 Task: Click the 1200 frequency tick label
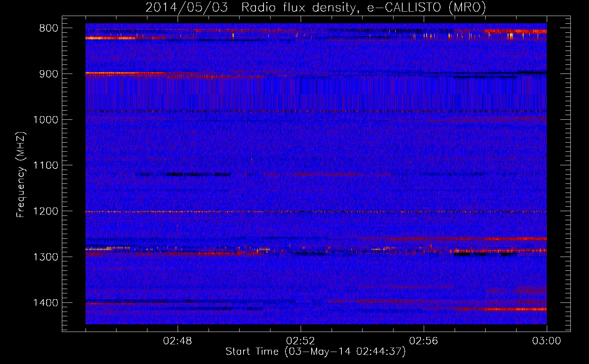click(46, 211)
